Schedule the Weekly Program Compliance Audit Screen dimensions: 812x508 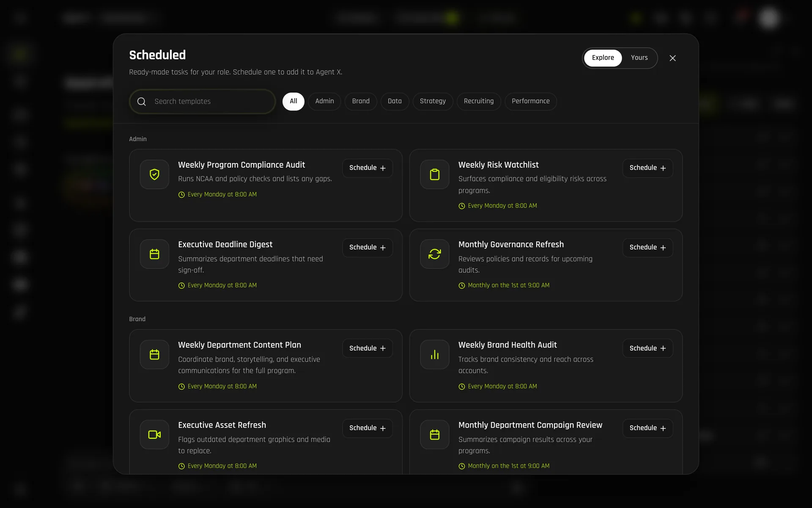point(368,168)
